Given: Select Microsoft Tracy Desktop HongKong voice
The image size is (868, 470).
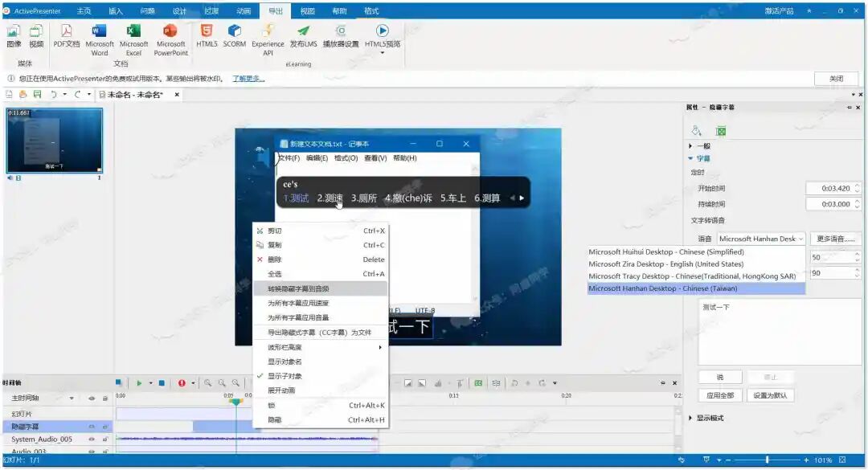Looking at the screenshot, I should tap(696, 276).
